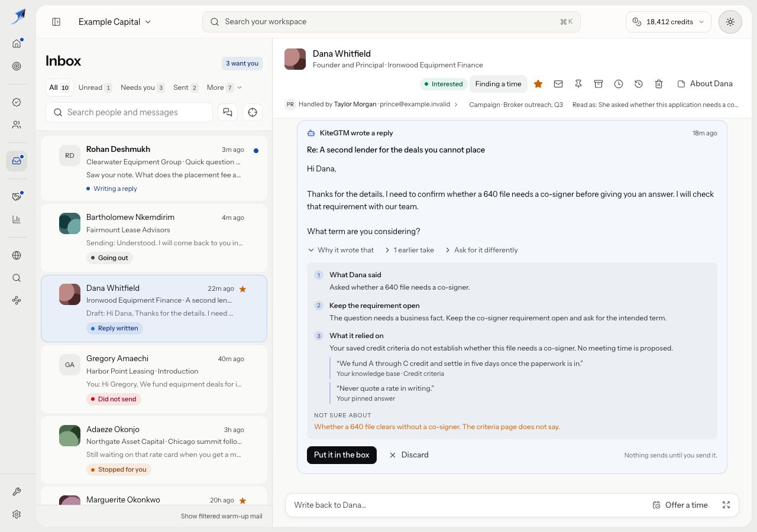Toggle the star on Dana Whitfield's inbox row
Viewport: 757px width, 532px height.
point(242,289)
